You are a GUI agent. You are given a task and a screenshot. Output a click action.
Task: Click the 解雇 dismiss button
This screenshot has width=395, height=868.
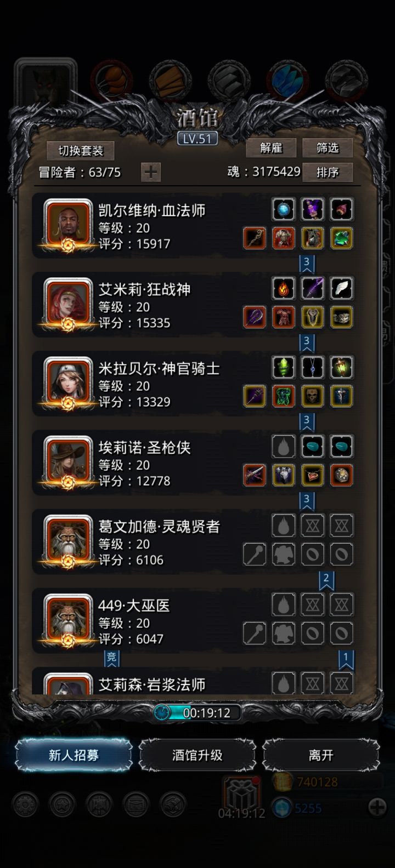click(x=271, y=148)
